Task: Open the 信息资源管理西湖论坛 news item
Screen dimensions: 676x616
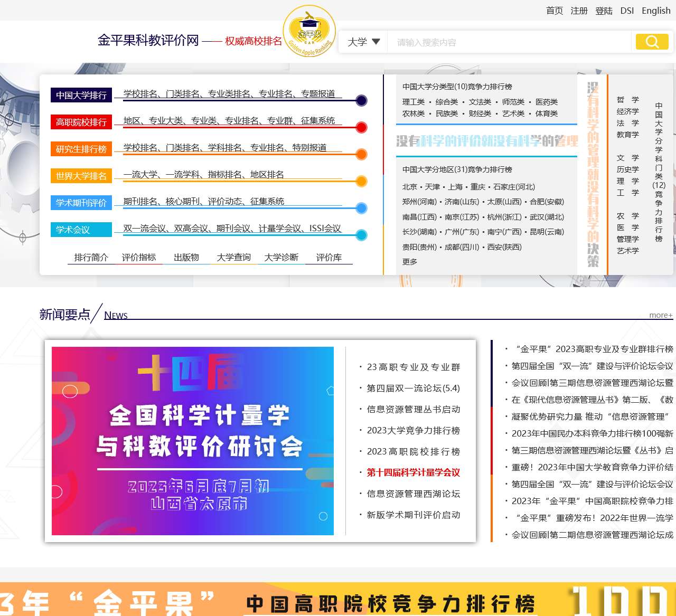Action: (x=414, y=494)
